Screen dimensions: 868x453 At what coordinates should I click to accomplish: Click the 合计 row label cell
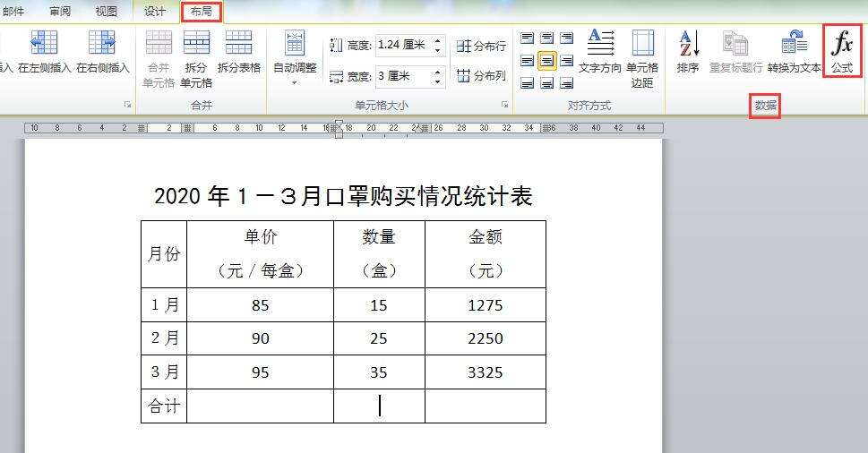[x=165, y=406]
